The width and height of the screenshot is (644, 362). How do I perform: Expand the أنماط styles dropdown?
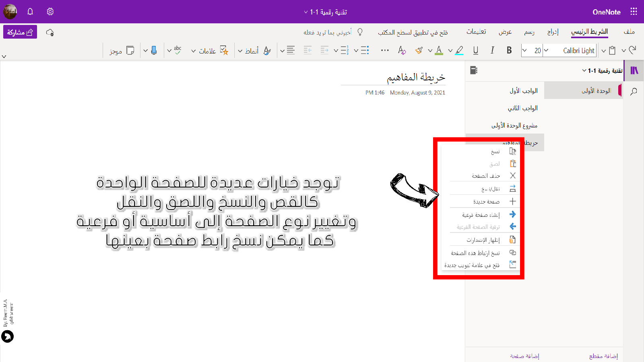pos(240,51)
